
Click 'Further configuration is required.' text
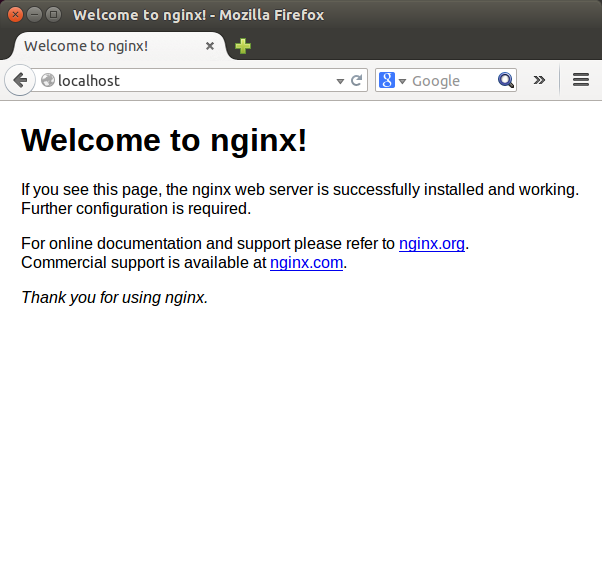coord(136,209)
